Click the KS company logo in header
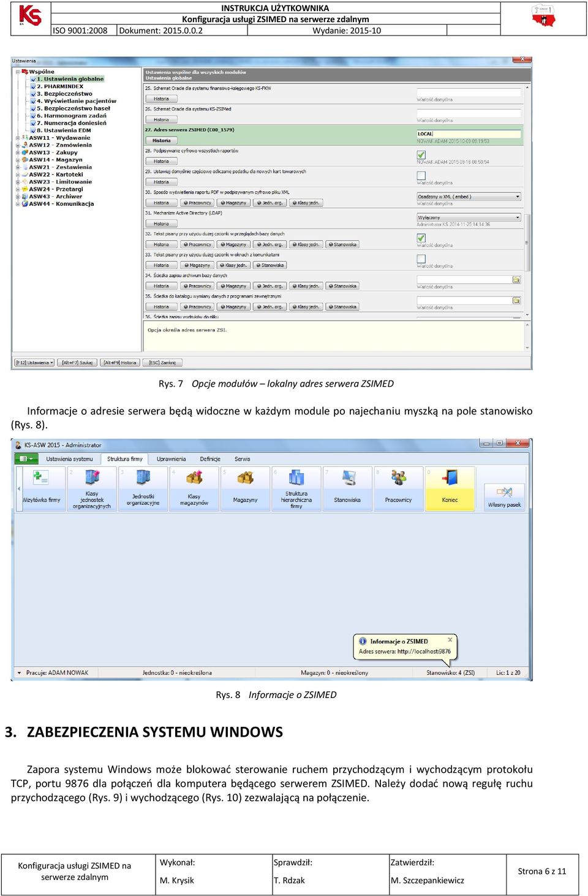 tap(30, 15)
